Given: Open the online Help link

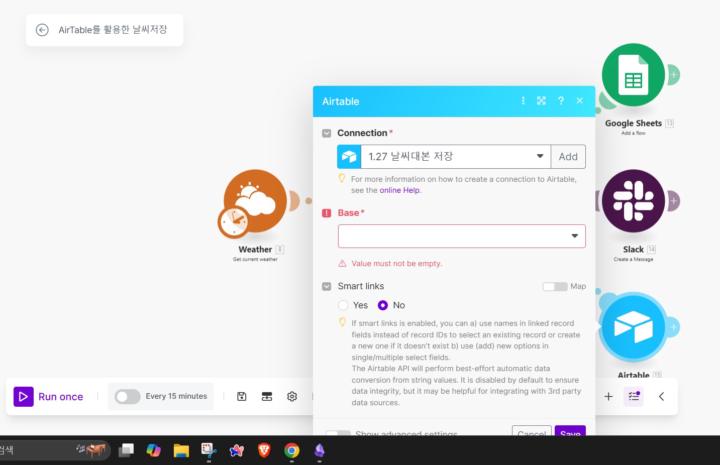Looking at the screenshot, I should click(399, 190).
